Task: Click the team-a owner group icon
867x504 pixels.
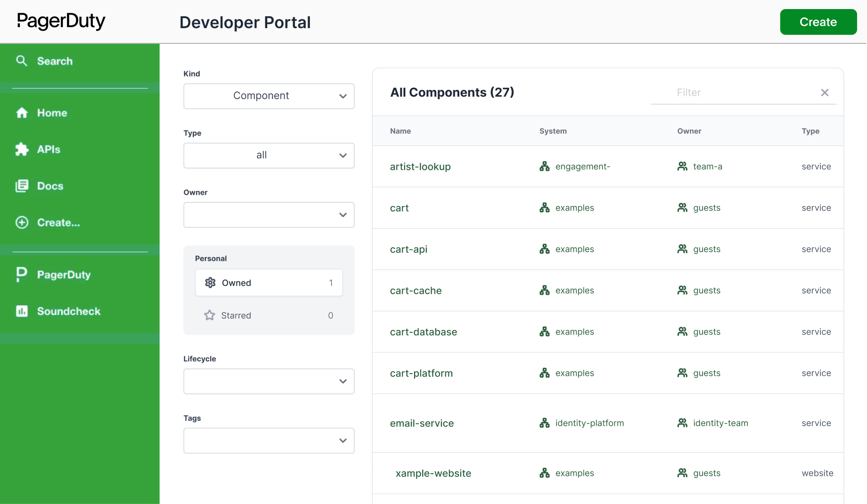Action: click(x=682, y=166)
